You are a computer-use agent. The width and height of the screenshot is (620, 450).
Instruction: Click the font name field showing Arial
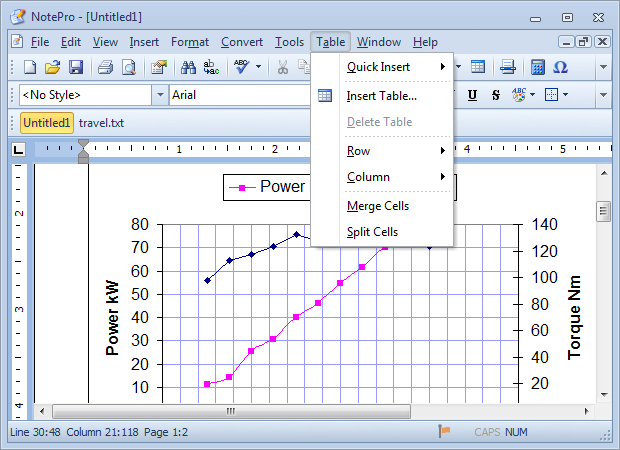[x=240, y=95]
